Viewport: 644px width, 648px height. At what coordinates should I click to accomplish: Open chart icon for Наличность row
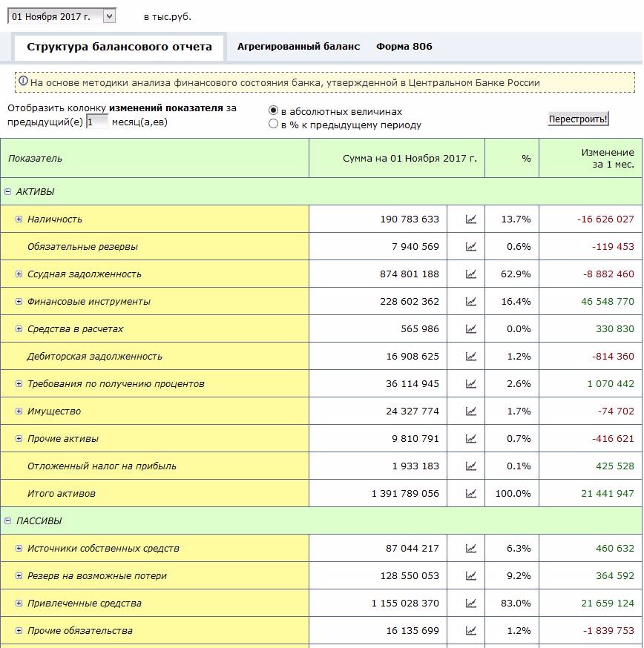click(x=470, y=219)
